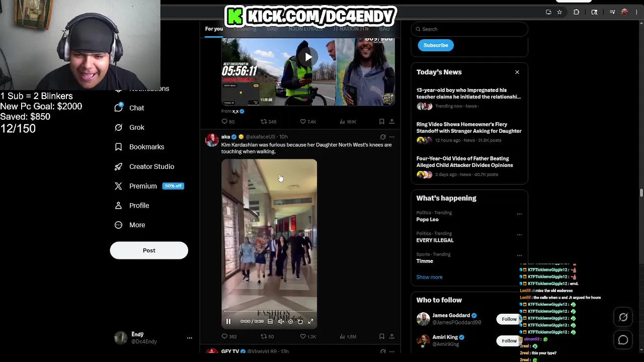
Task: Open more options on the aka post
Action: 392,137
